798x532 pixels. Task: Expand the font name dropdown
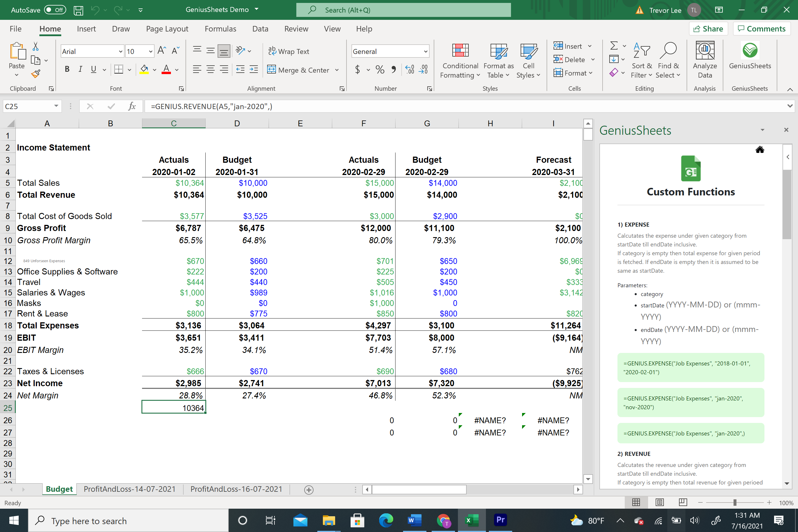(x=120, y=52)
